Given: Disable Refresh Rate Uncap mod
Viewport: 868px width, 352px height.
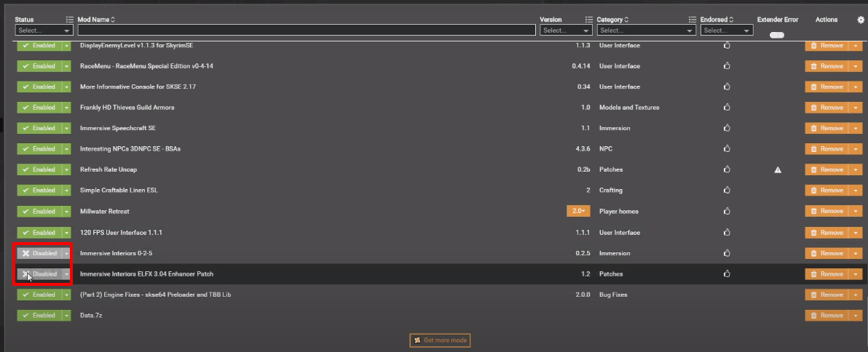Looking at the screenshot, I should (39, 169).
